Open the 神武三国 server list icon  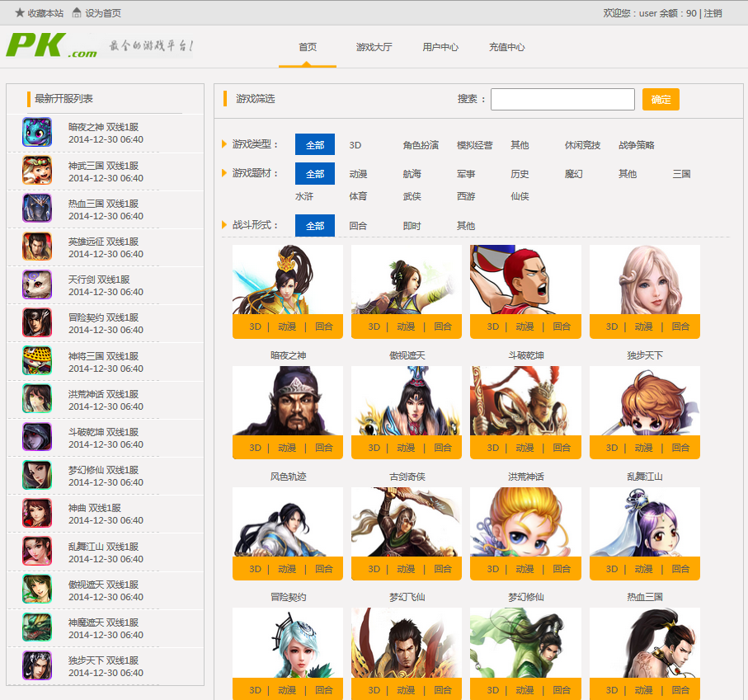[37, 170]
